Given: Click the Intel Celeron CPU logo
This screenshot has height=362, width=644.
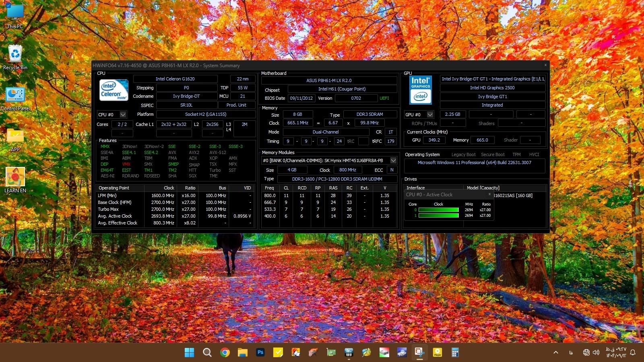Looking at the screenshot, I should 114,90.
